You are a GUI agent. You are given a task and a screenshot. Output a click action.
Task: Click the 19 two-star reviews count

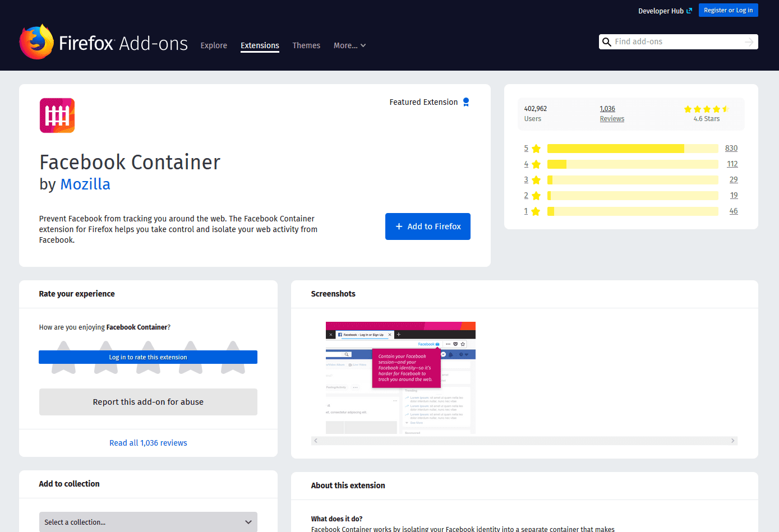click(x=734, y=196)
